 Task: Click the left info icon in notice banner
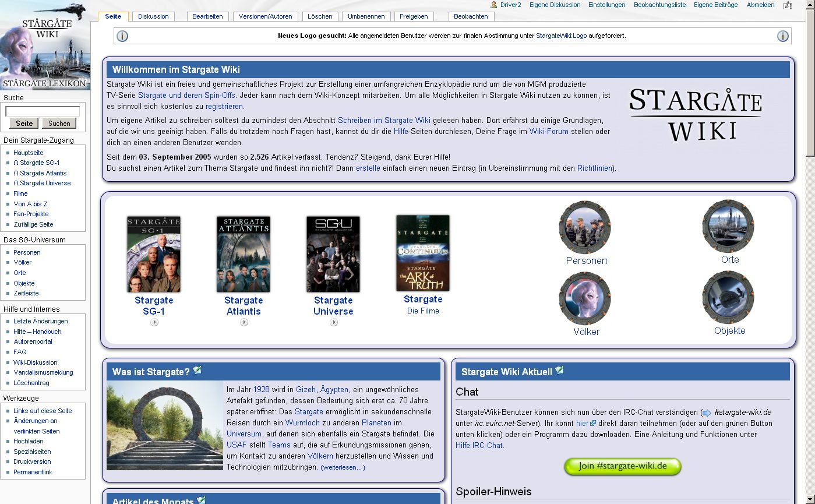pyautogui.click(x=122, y=36)
